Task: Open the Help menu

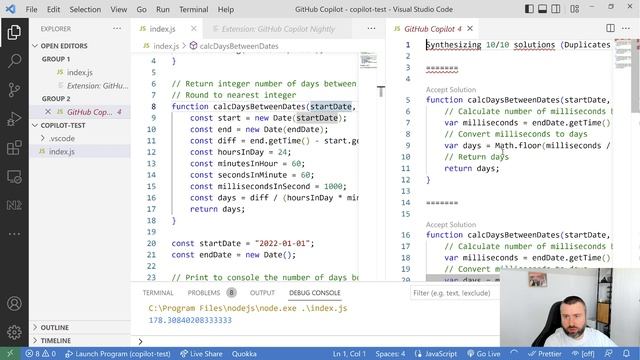Action: pyautogui.click(x=226, y=9)
